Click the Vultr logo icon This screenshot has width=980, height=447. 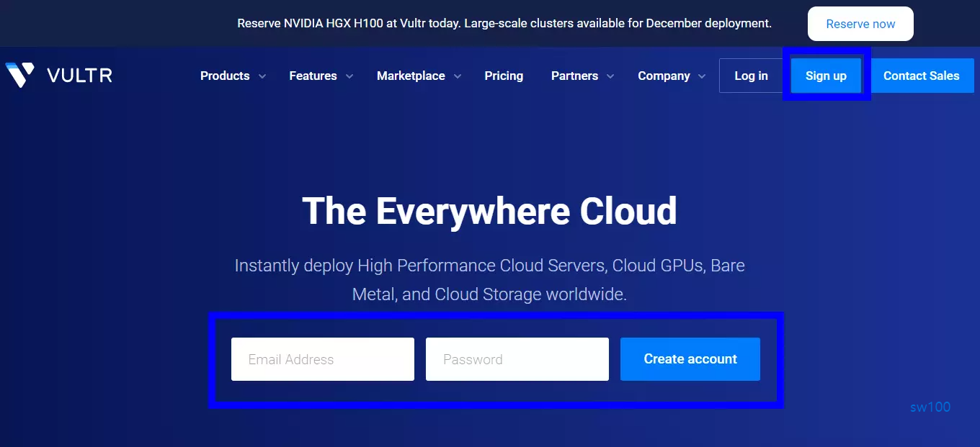pyautogui.click(x=18, y=73)
